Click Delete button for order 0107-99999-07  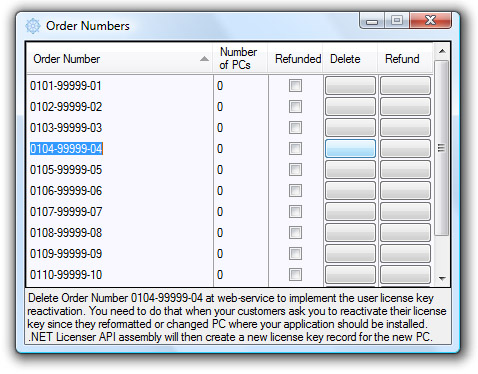click(x=350, y=212)
